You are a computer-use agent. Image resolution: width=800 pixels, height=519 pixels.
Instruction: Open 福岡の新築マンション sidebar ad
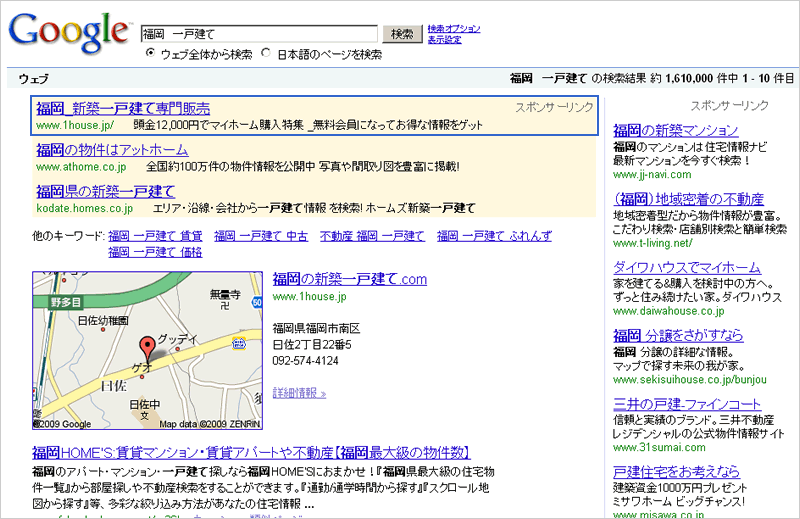676,131
